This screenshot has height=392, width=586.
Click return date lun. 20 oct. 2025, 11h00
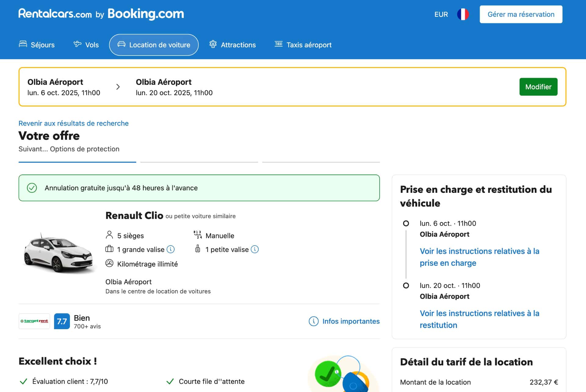point(174,93)
